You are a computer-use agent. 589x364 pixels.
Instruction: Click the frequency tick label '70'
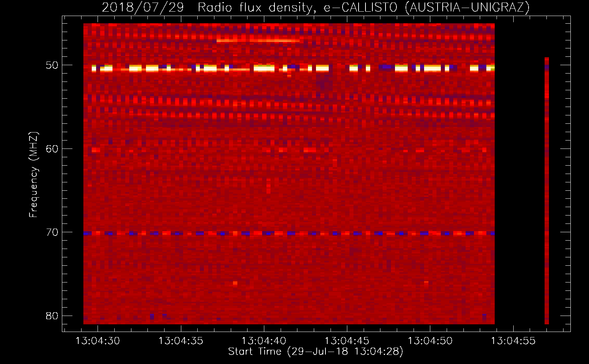pyautogui.click(x=52, y=232)
